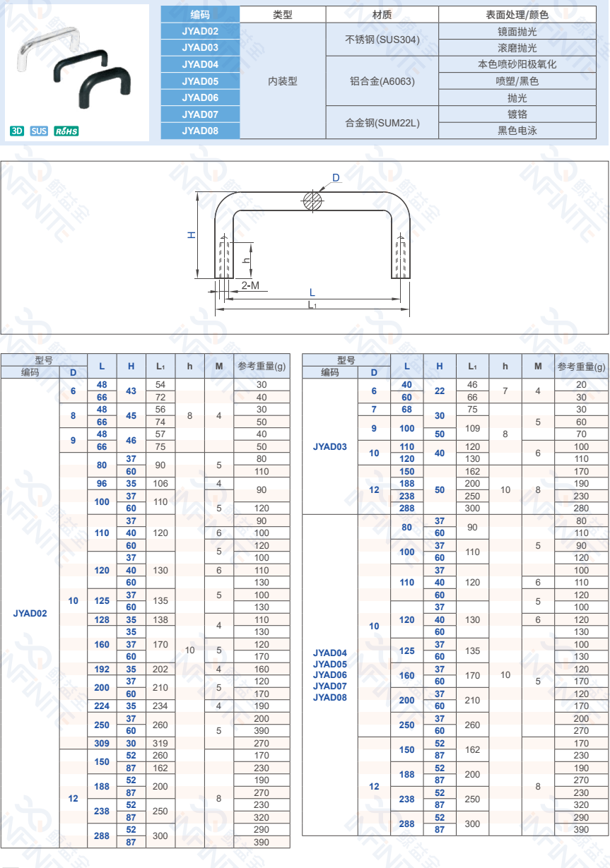Image resolution: width=610 pixels, height=868 pixels.
Task: Click the 编码 header in the top table
Action: 200,14
